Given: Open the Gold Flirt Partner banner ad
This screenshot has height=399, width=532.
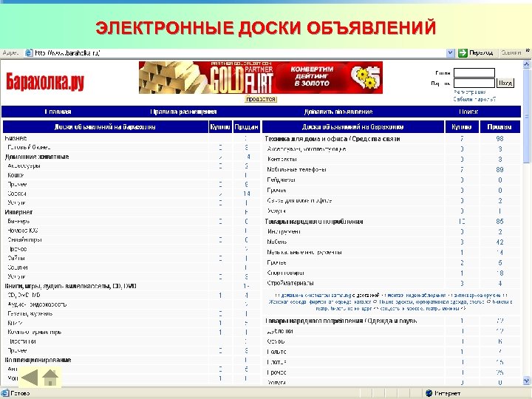Looking at the screenshot, I should click(x=261, y=78).
